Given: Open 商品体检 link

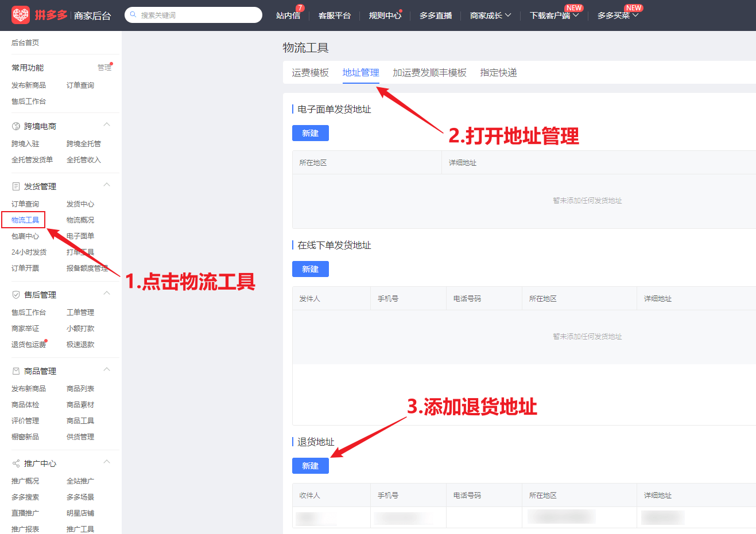Looking at the screenshot, I should (25, 405).
